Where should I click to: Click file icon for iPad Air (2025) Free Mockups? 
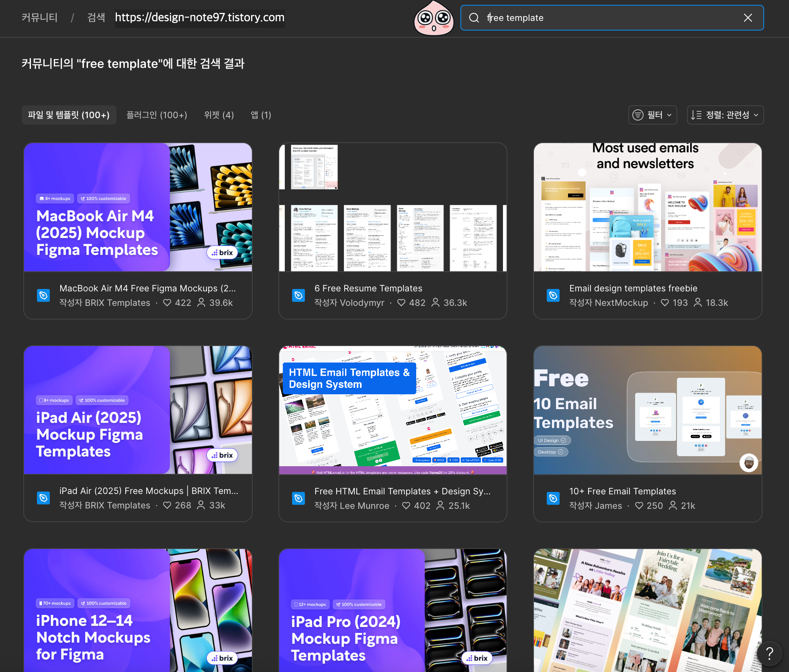(43, 498)
